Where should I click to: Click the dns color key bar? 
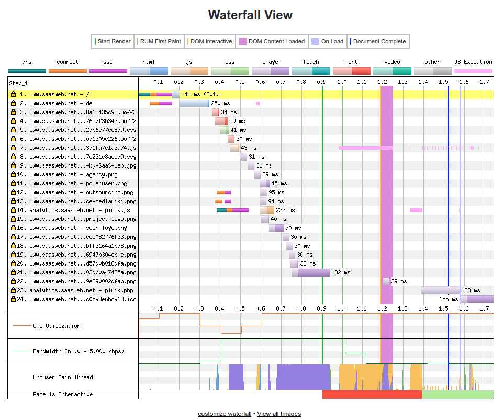(27, 71)
